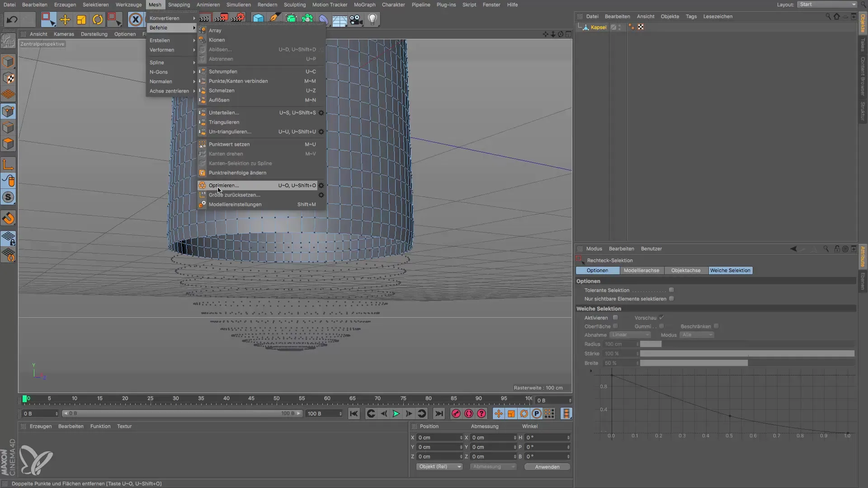Open the Kameras viewport menu
868x488 pixels.
click(x=64, y=34)
